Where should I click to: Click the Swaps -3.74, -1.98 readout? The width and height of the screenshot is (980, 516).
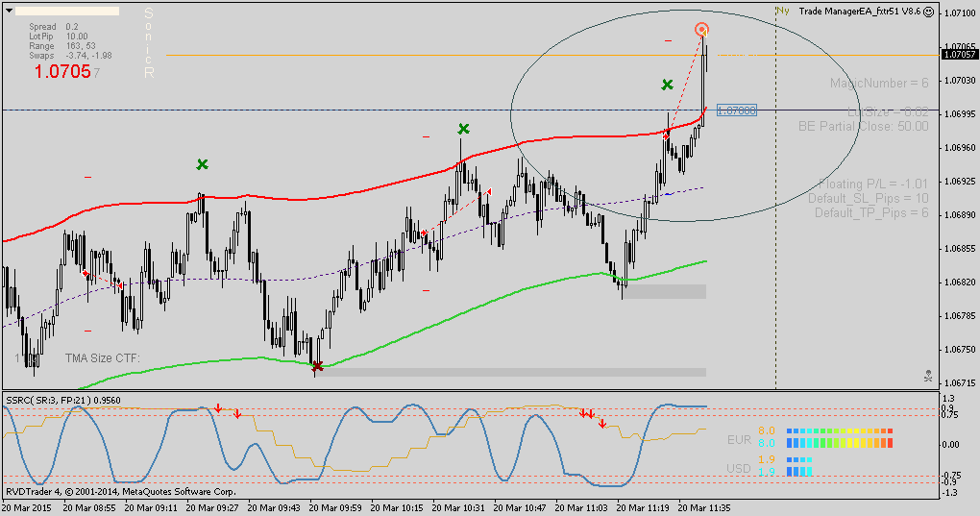pos(70,55)
